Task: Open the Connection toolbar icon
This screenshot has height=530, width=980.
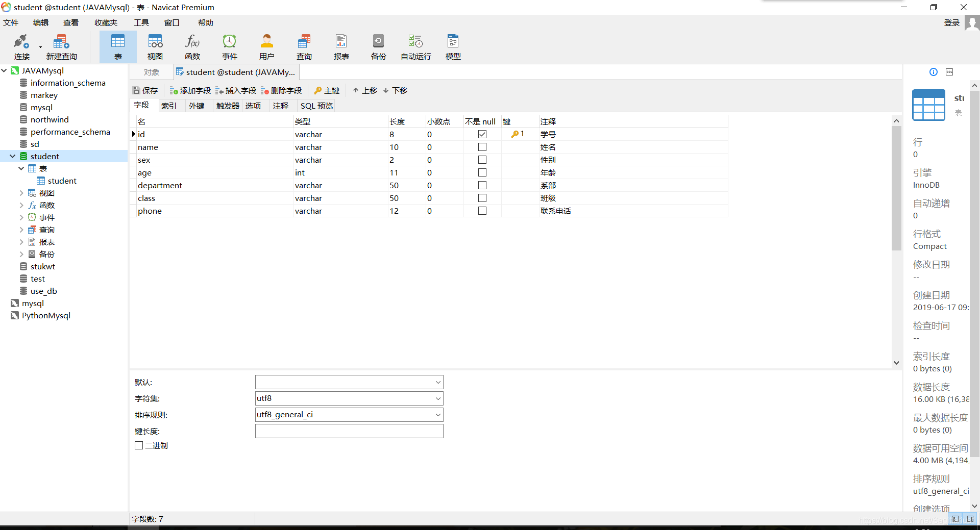Action: pos(21,47)
